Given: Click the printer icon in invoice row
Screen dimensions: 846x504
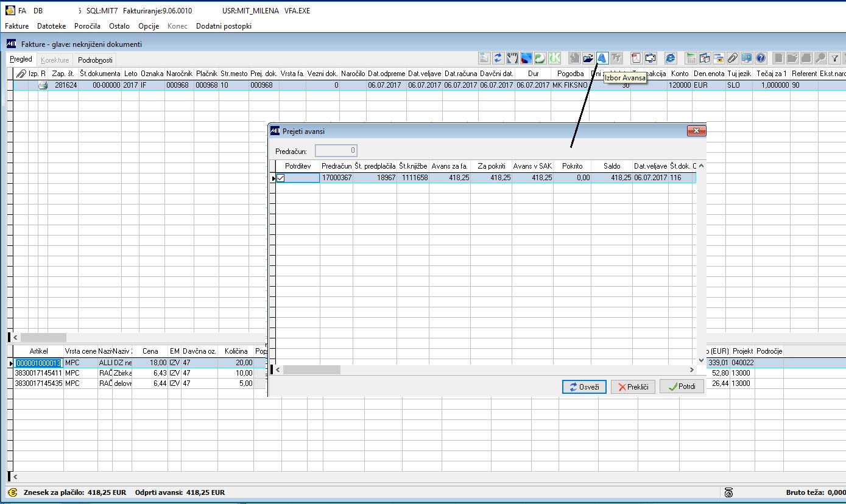Looking at the screenshot, I should click(43, 85).
